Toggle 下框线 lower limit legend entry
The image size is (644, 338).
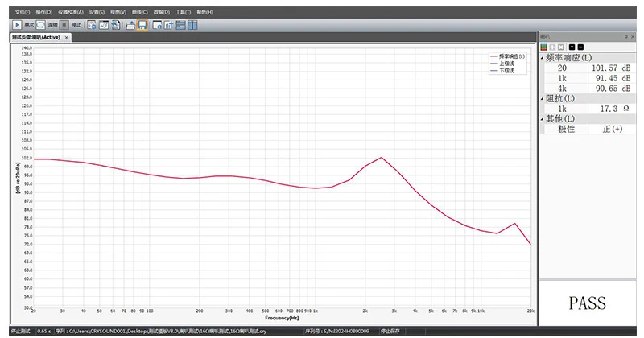(x=506, y=71)
